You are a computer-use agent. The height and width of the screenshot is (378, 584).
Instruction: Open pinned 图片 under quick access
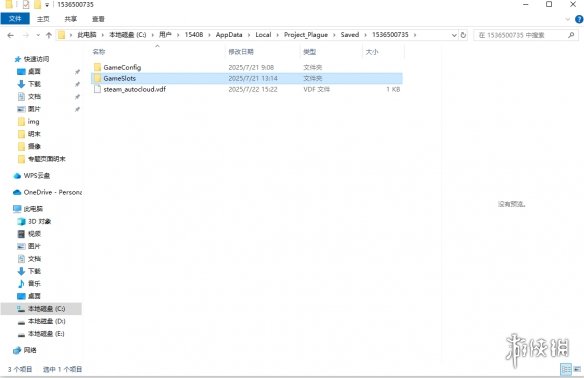pos(34,109)
